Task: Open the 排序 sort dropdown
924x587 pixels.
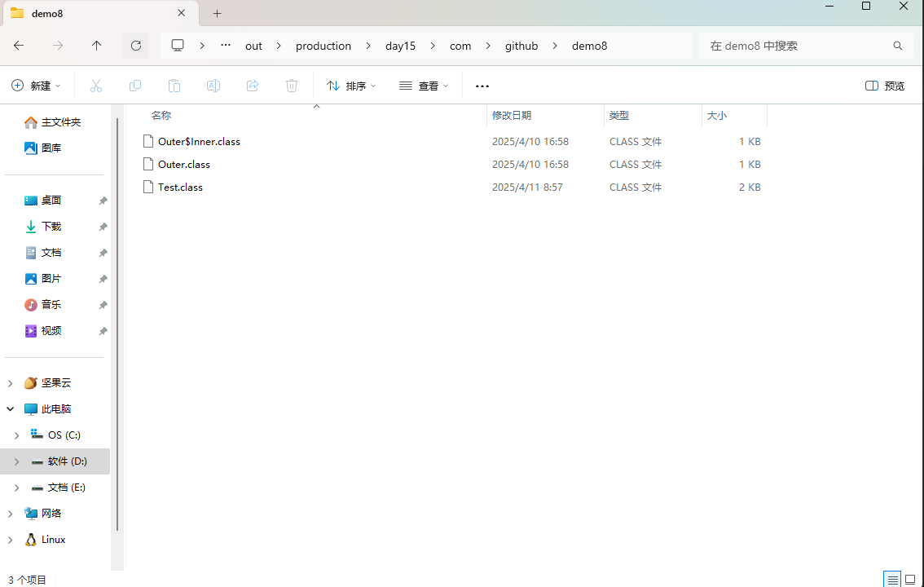Action: click(x=351, y=86)
